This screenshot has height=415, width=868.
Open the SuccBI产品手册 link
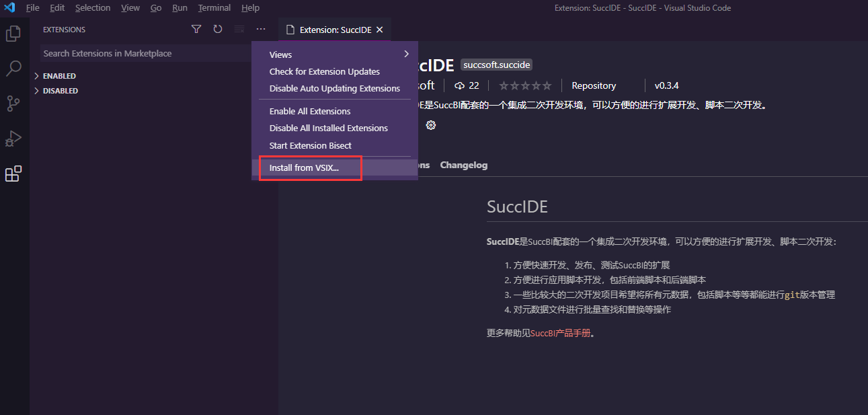[x=560, y=332]
